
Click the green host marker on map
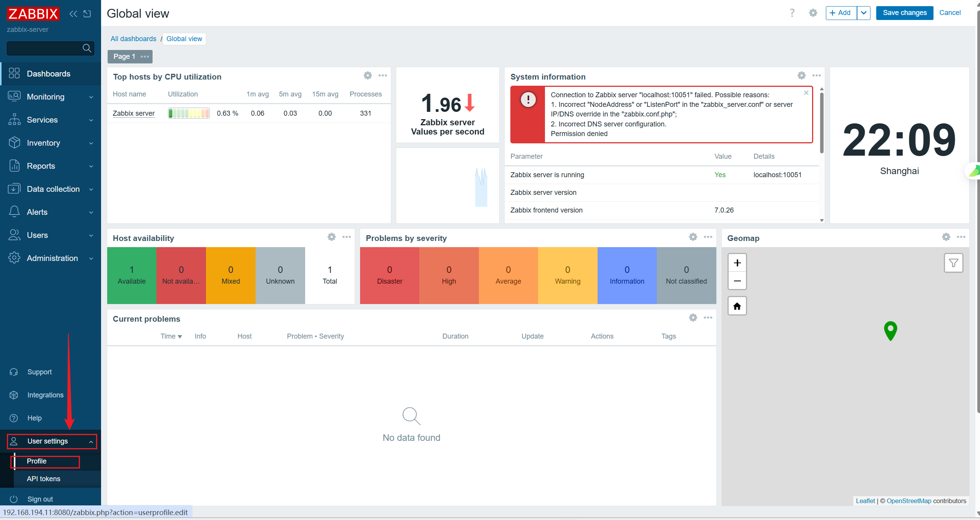(890, 331)
